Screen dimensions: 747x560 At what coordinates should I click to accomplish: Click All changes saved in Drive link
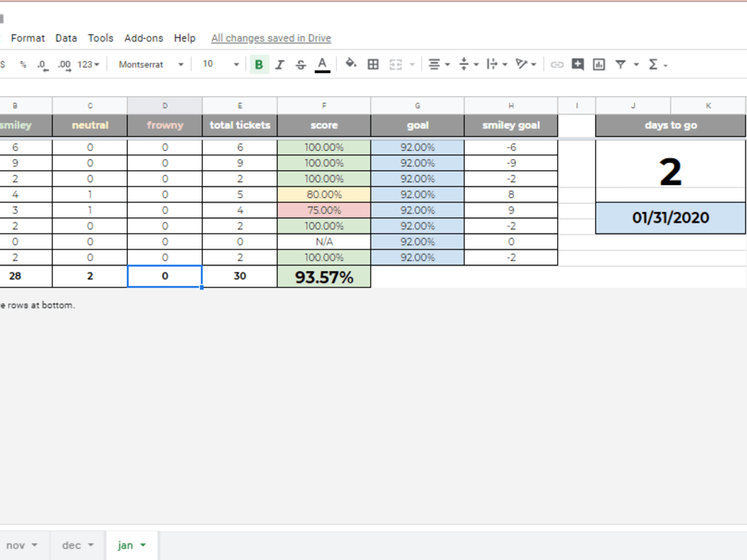271,38
